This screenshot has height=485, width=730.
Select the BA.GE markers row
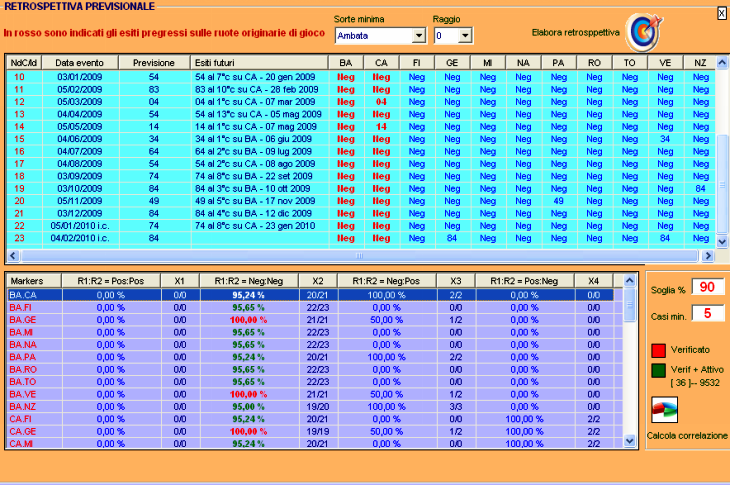tap(315, 320)
